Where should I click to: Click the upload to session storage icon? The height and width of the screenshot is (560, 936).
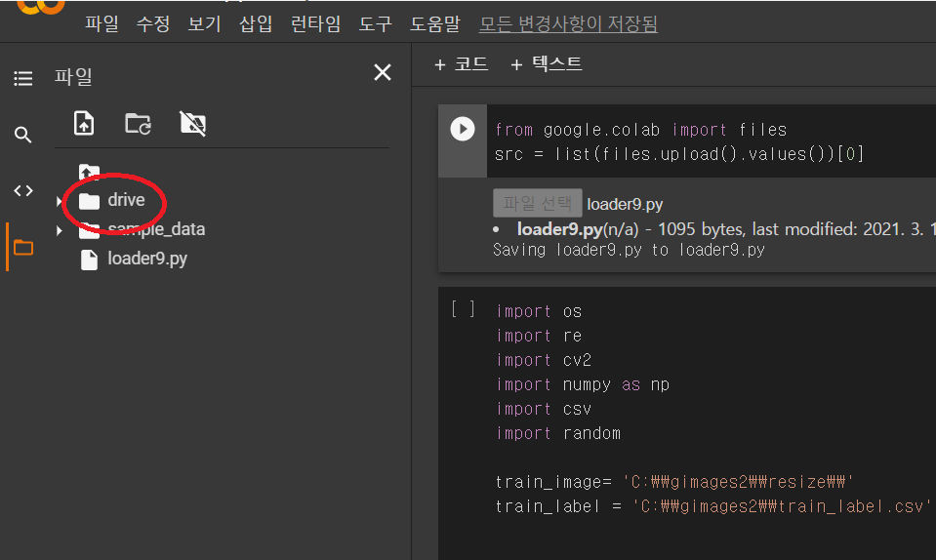pyautogui.click(x=85, y=124)
